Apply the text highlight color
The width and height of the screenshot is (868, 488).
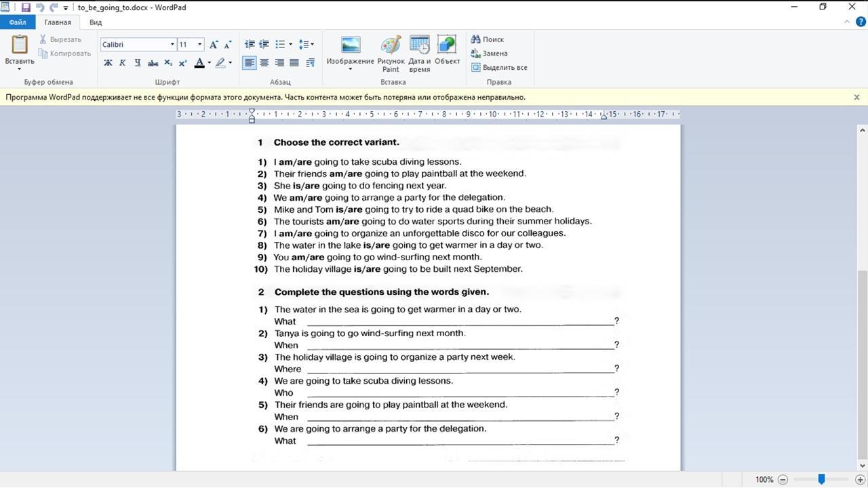(x=220, y=63)
